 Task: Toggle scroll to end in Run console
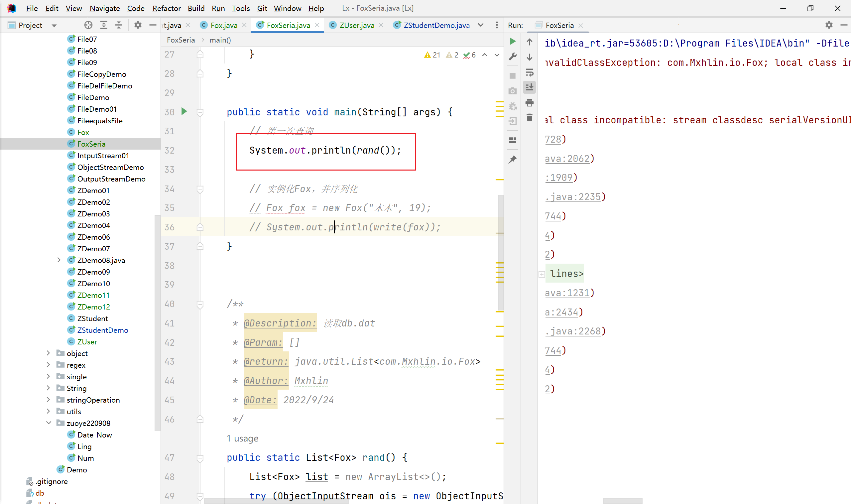529,87
